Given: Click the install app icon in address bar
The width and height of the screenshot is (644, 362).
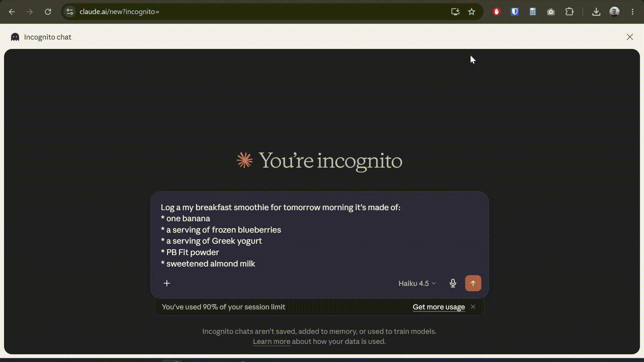Looking at the screenshot, I should click(455, 12).
